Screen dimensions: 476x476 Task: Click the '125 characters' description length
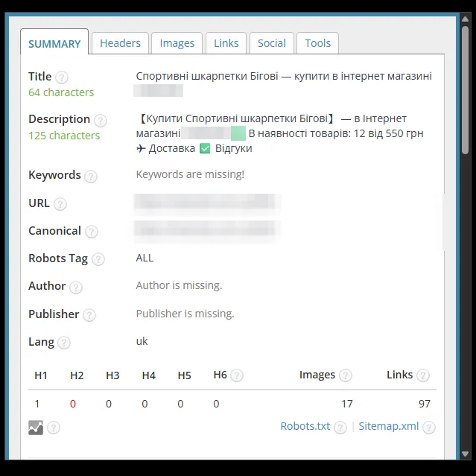[x=64, y=136]
